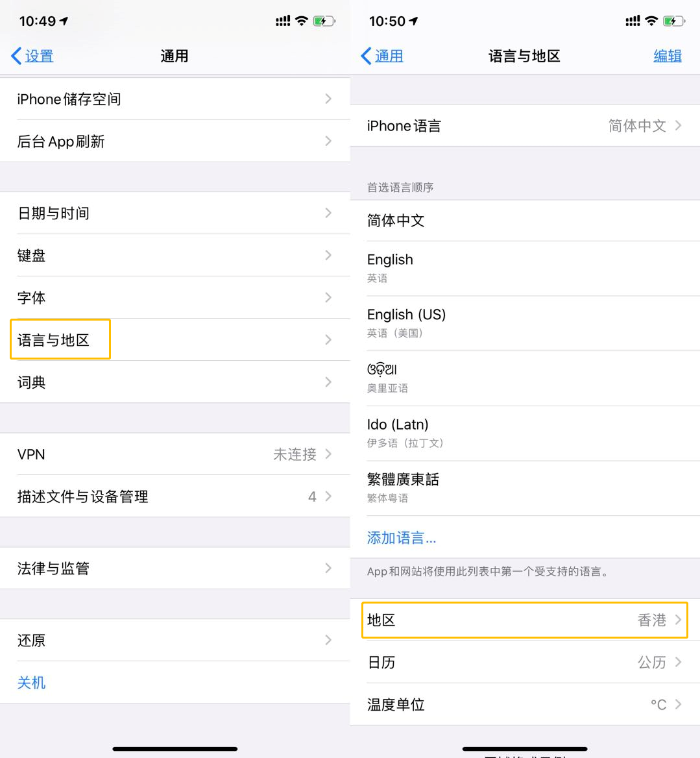The image size is (700, 758).
Task: Open 键盘 settings row
Action: pyautogui.click(x=175, y=255)
